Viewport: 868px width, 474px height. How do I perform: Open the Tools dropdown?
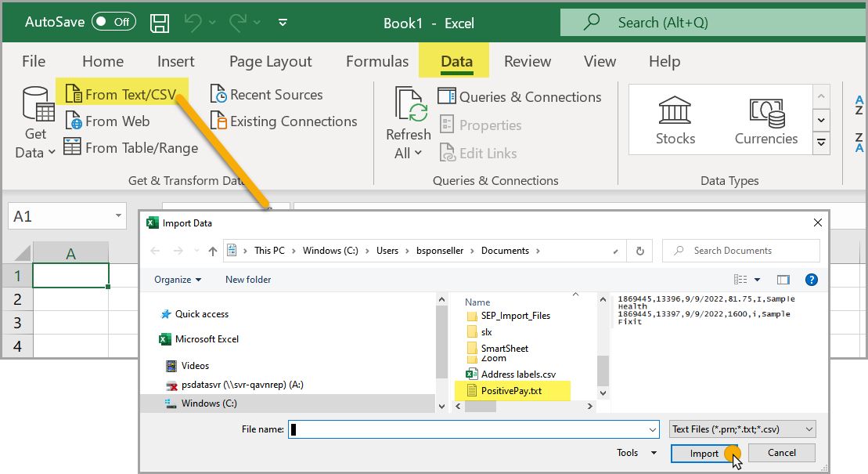click(636, 453)
